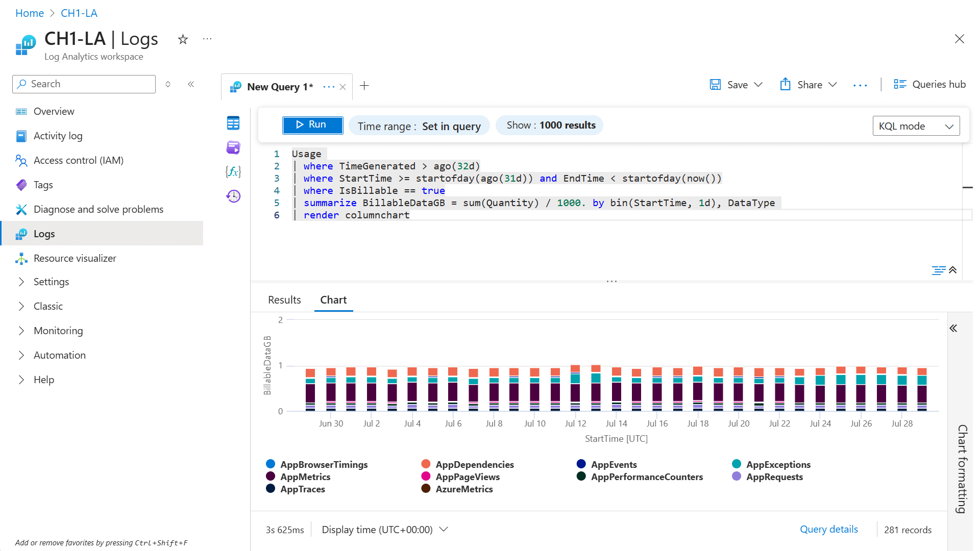Click the AppRequests legend color dot
980x551 pixels.
tap(737, 477)
